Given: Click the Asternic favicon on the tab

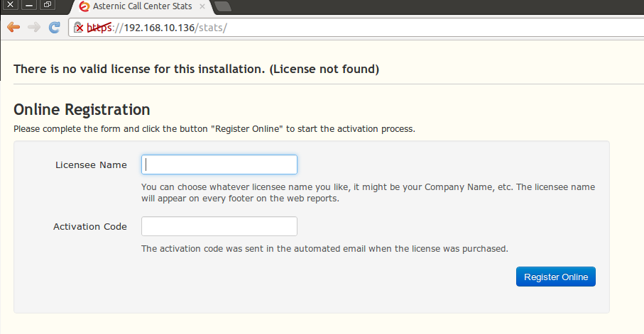Looking at the screenshot, I should [84, 6].
